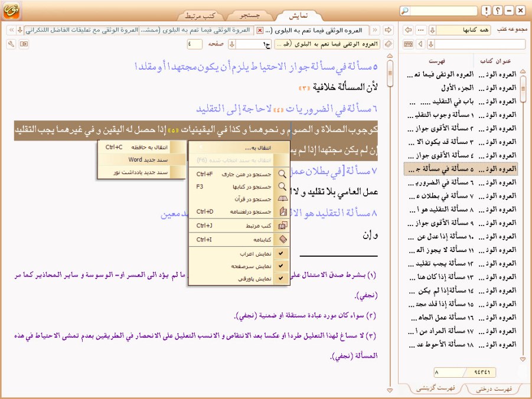This screenshot has height=399, width=532.
Task: Click the magnifier icon for جستجو در کتابها
Action: click(282, 187)
